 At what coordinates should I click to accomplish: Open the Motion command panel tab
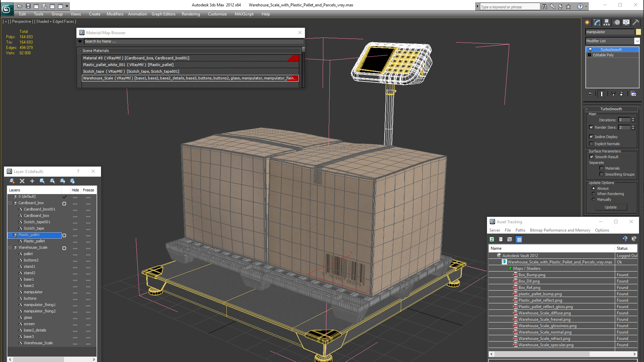click(616, 22)
